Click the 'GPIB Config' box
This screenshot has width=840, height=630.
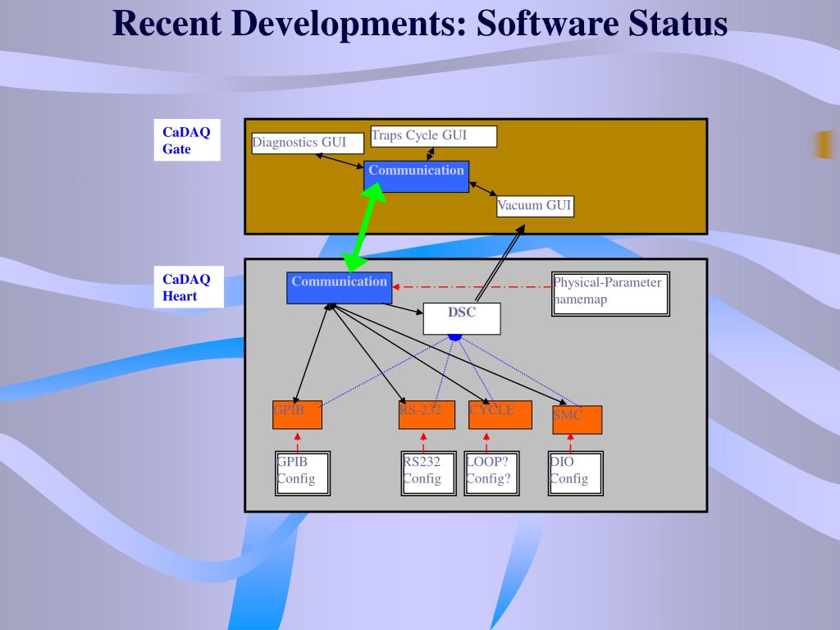coord(303,473)
